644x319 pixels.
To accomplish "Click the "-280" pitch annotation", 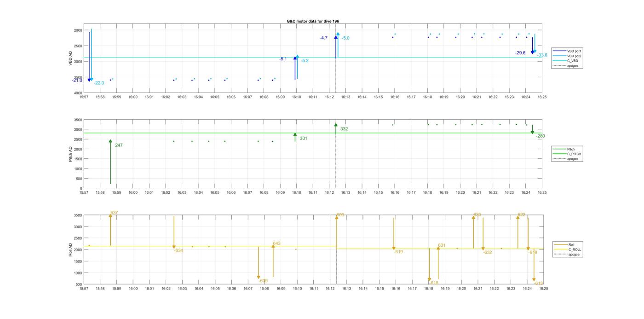I will coord(540,136).
